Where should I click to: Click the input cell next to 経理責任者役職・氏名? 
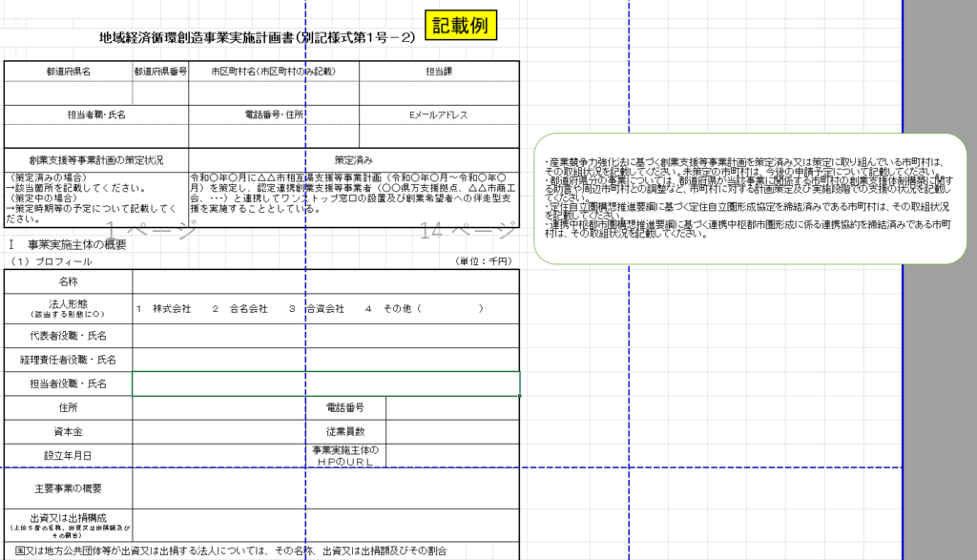pyautogui.click(x=325, y=360)
